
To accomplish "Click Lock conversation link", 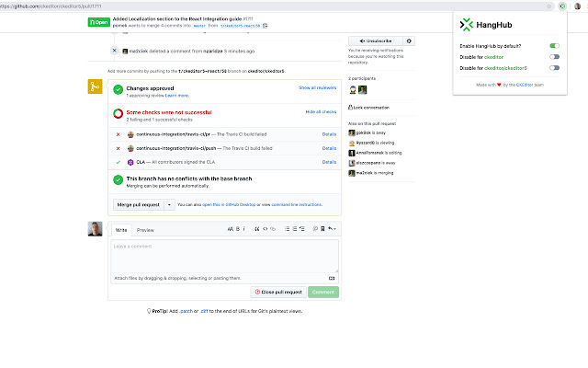I will [369, 108].
